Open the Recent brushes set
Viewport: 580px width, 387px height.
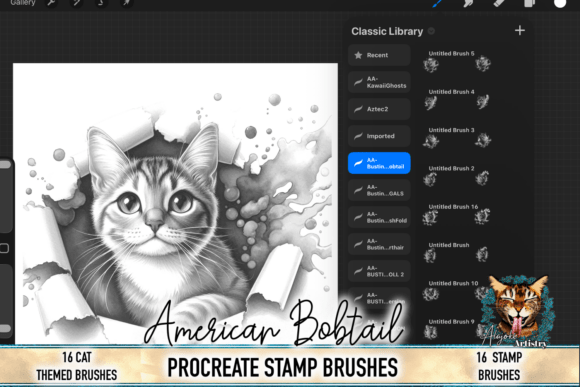pyautogui.click(x=379, y=55)
